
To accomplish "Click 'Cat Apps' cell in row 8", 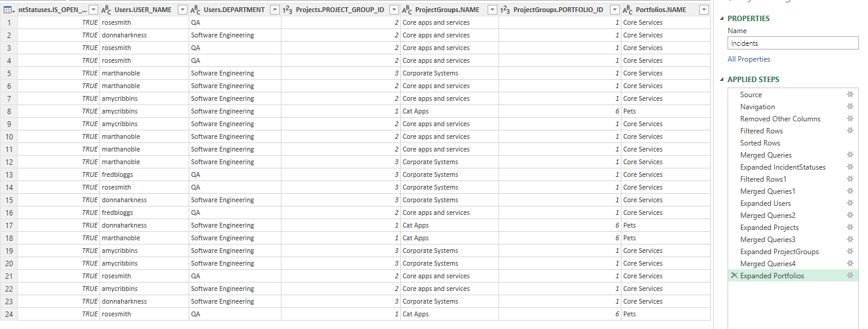I will tap(450, 111).
